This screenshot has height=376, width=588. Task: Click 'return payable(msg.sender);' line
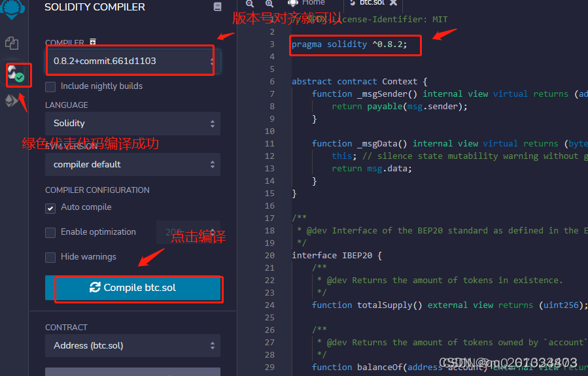pos(400,106)
